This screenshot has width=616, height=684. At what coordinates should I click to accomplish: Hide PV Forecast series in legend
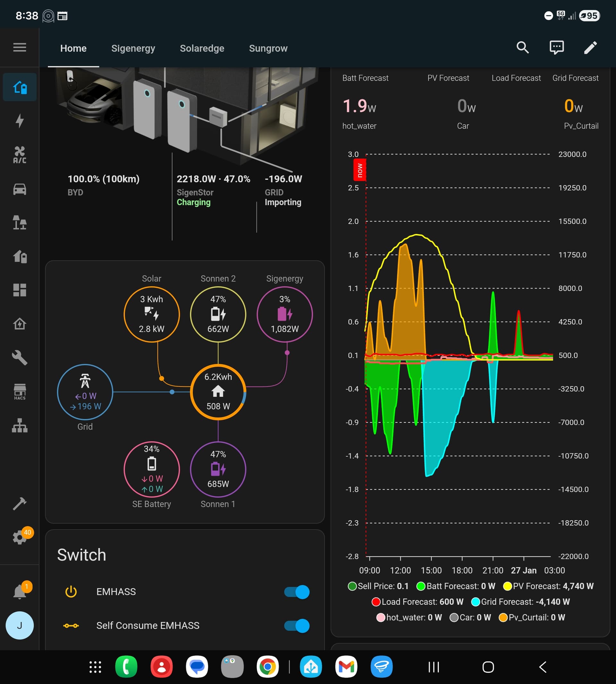tap(548, 586)
